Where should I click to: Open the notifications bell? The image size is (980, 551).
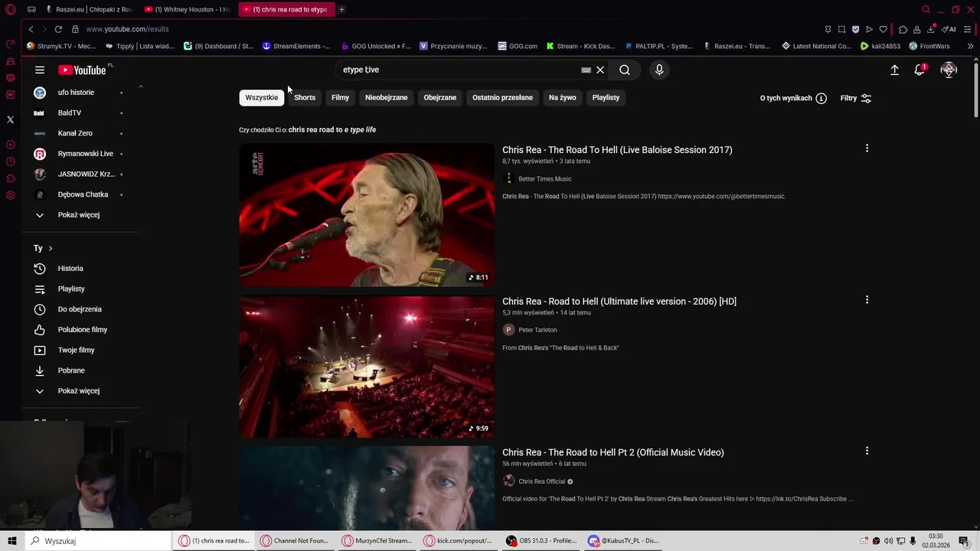coord(920,70)
